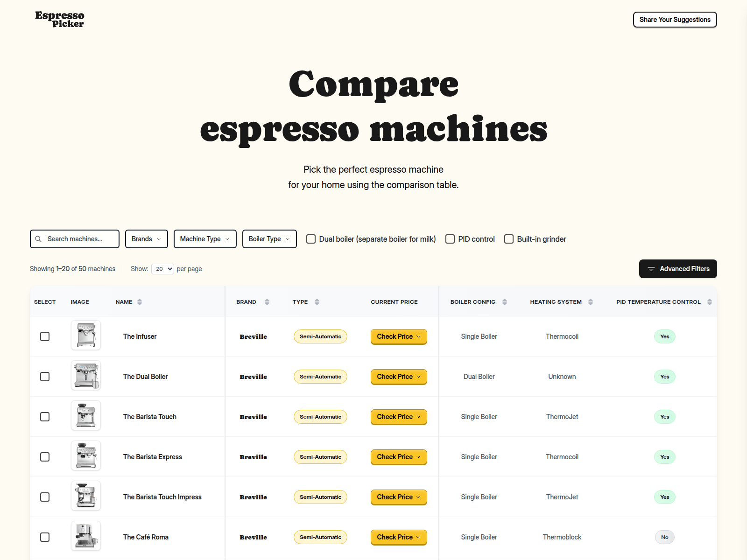Sort by Type column arrows
Image resolution: width=747 pixels, height=560 pixels.
(x=317, y=302)
